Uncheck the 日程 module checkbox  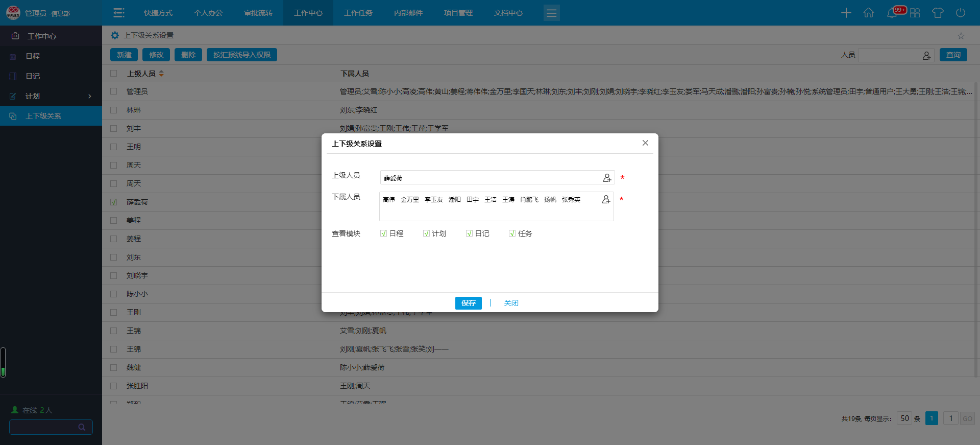pos(383,233)
